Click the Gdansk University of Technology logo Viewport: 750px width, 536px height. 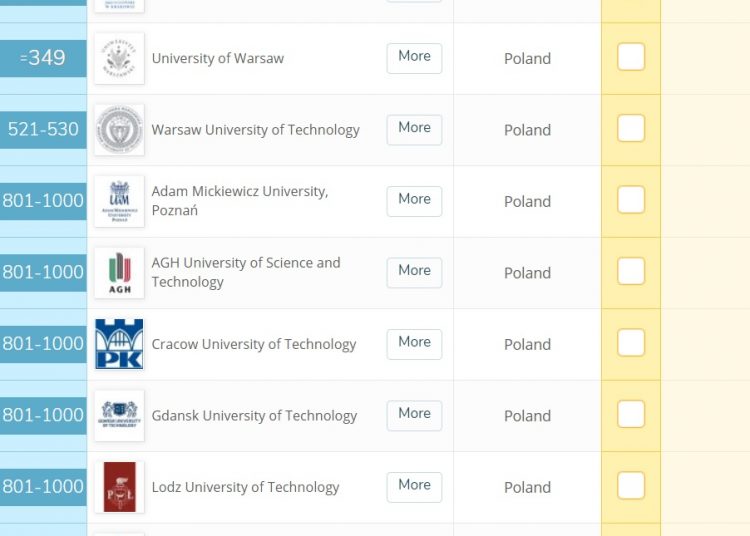119,416
